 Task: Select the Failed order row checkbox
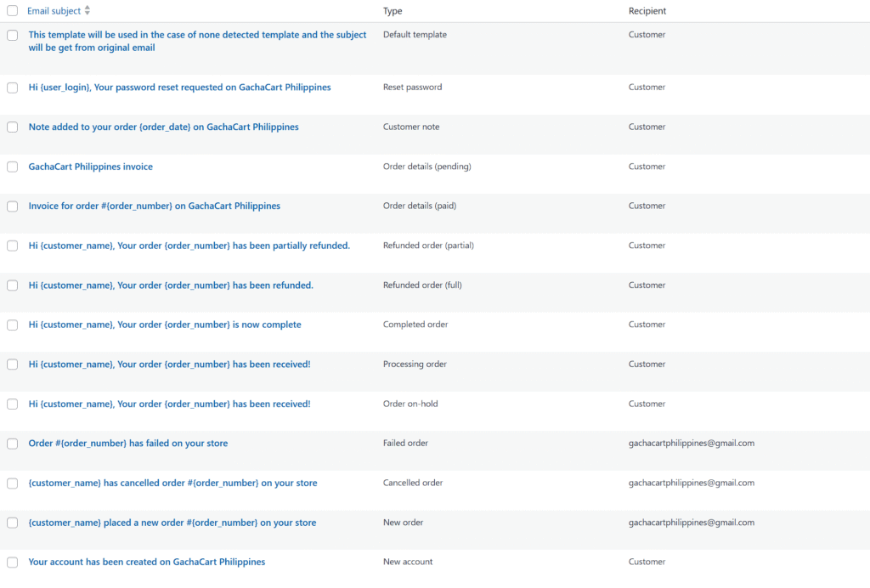click(x=12, y=444)
